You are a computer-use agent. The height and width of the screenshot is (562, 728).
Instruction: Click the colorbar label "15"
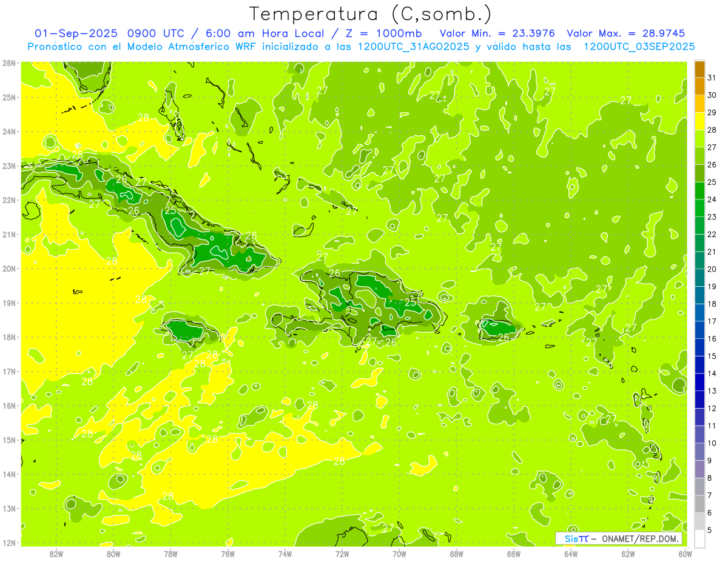click(712, 356)
